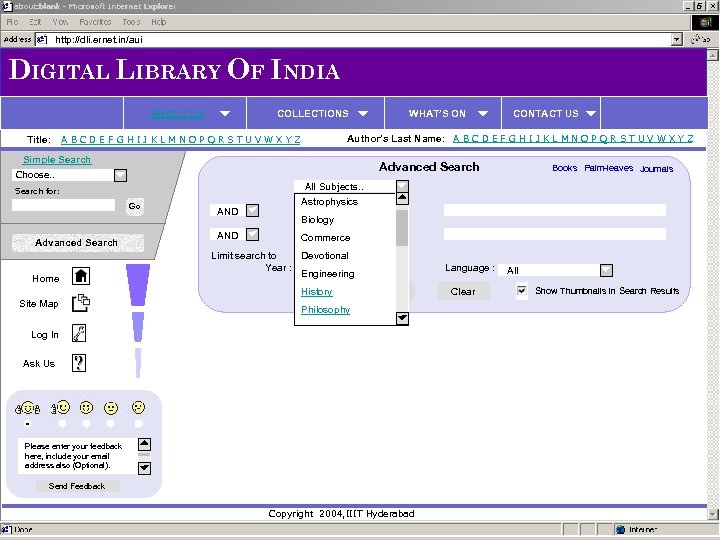Open the Site Map icon
720x540 pixels.
81,303
